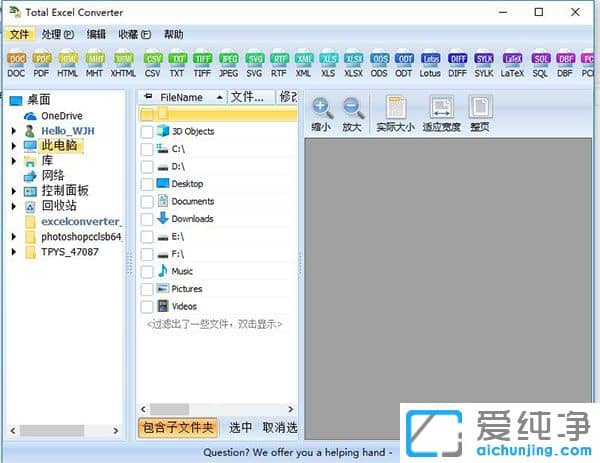
Task: Check the Downloads checkbox
Action: point(147,219)
